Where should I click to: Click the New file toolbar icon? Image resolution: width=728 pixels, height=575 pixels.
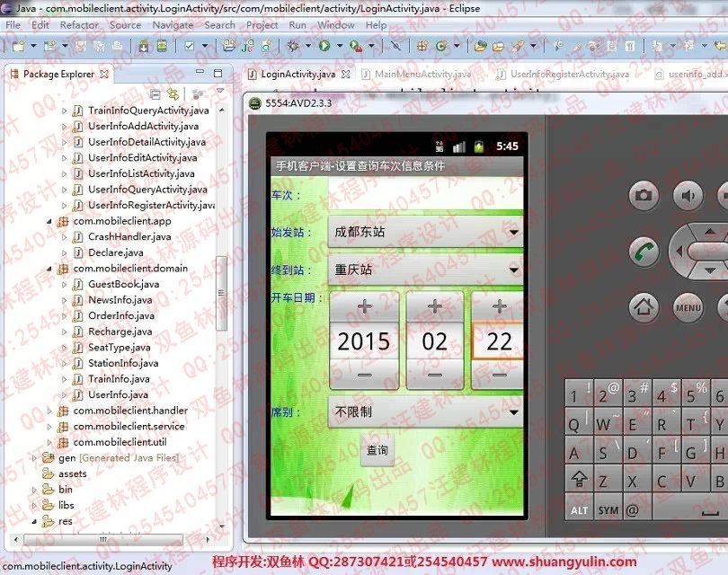(x=19, y=46)
